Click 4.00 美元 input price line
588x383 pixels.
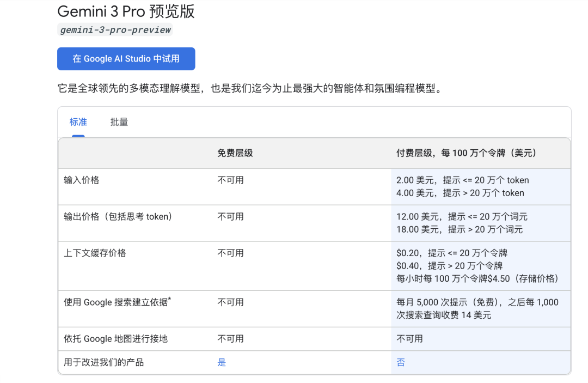coord(460,193)
